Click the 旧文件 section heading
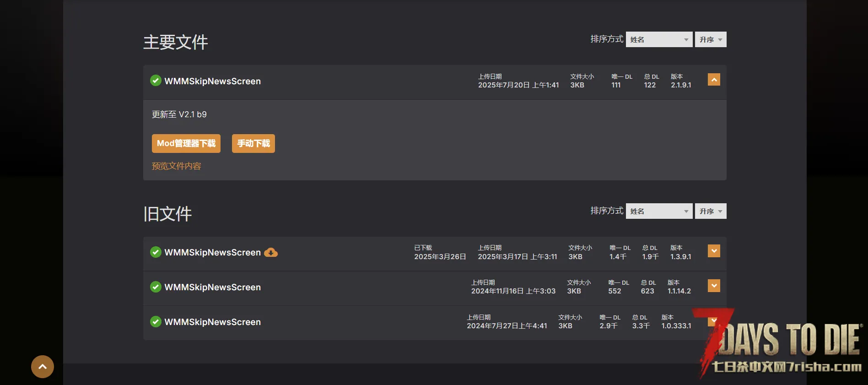The height and width of the screenshot is (385, 868). coord(167,214)
